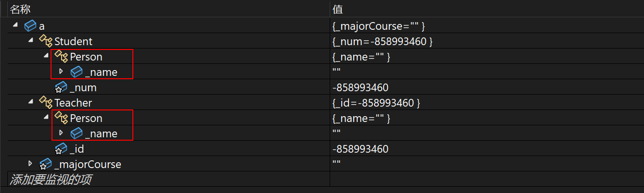The width and height of the screenshot is (644, 193).
Task: Click the base class icon beside Student
Action: click(x=46, y=41)
